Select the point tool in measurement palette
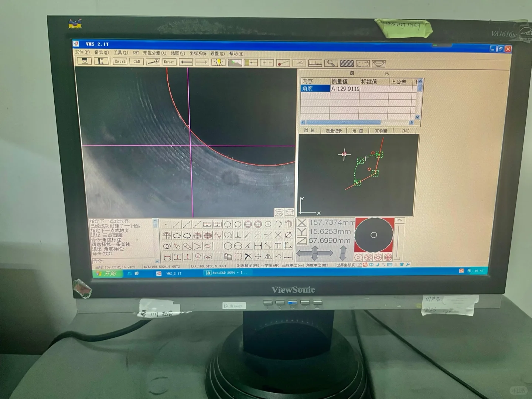This screenshot has height=399, width=532. click(166, 224)
